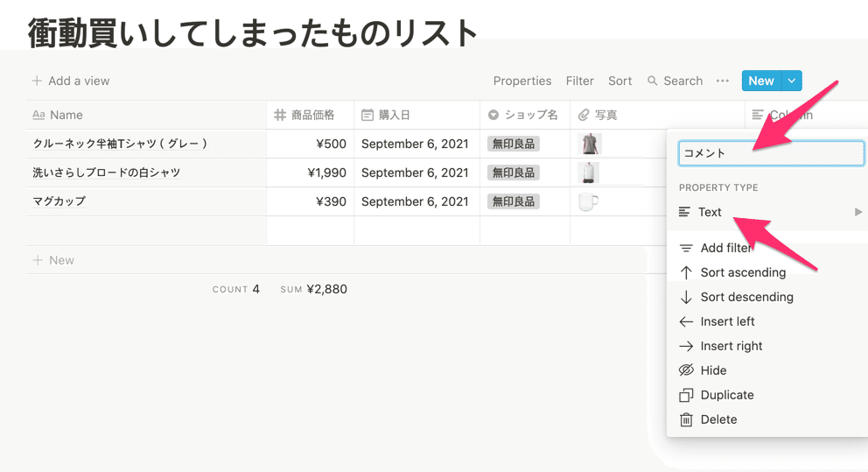The height and width of the screenshot is (472, 868).
Task: Click the 商品価格 column header
Action: point(310,115)
